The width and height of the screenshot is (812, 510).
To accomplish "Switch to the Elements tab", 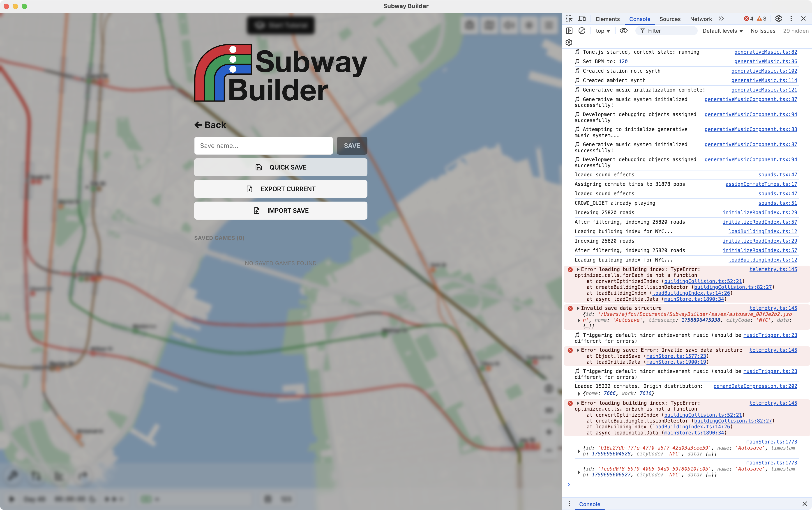I will click(x=607, y=19).
